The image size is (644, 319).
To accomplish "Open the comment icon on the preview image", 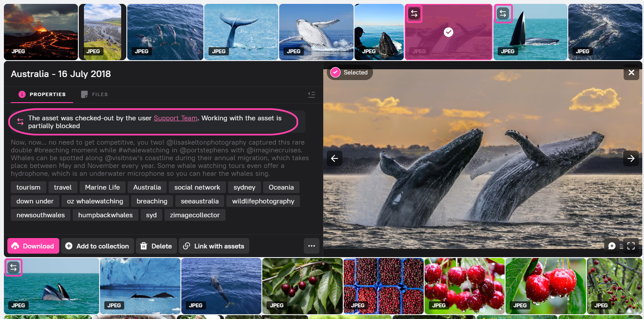I will coord(612,246).
